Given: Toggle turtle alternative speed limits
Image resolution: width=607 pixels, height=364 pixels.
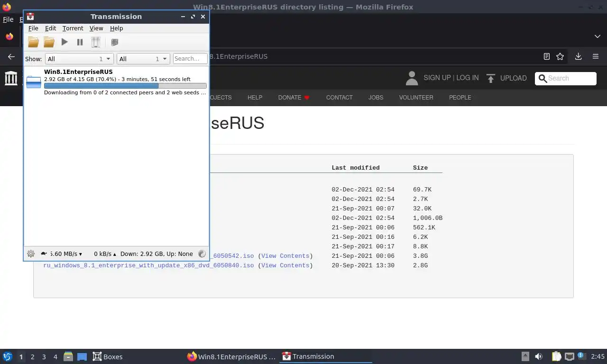Looking at the screenshot, I should tap(44, 254).
